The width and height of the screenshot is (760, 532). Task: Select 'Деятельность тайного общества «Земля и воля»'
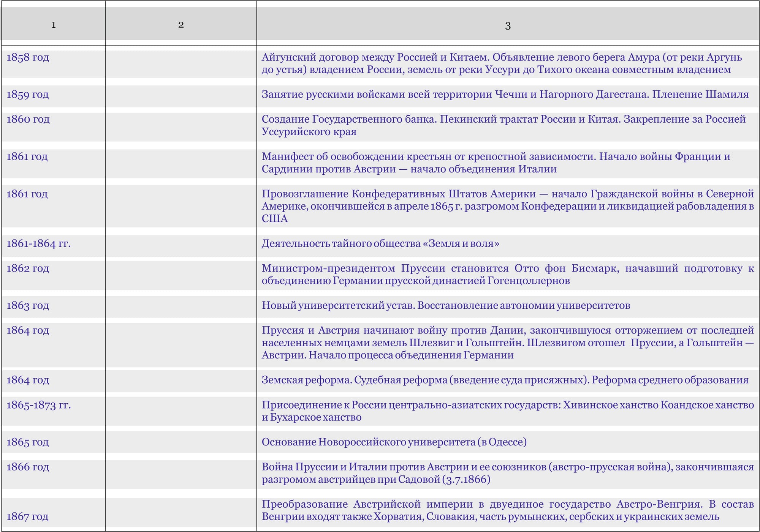(x=380, y=243)
